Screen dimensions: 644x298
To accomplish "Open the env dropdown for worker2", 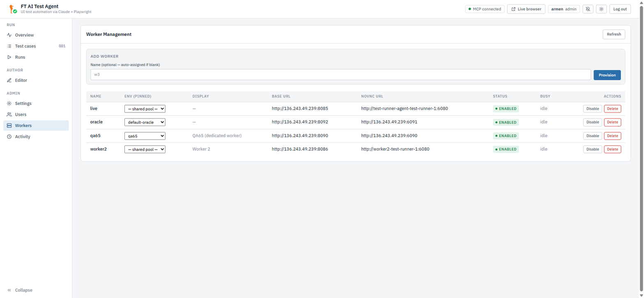I will click(145, 149).
